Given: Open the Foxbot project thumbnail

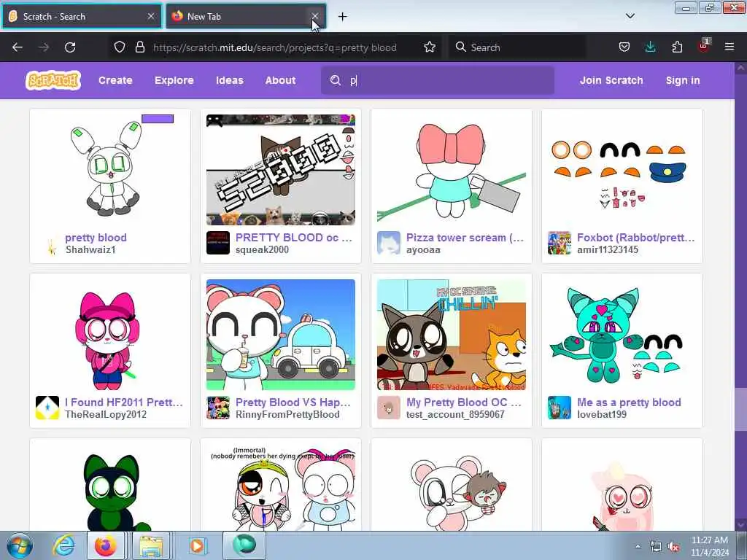Looking at the screenshot, I should click(x=622, y=169).
